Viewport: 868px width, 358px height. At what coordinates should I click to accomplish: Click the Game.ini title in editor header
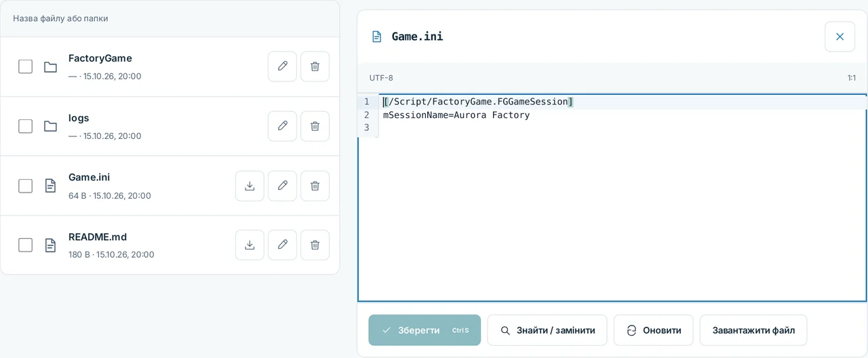tap(417, 37)
